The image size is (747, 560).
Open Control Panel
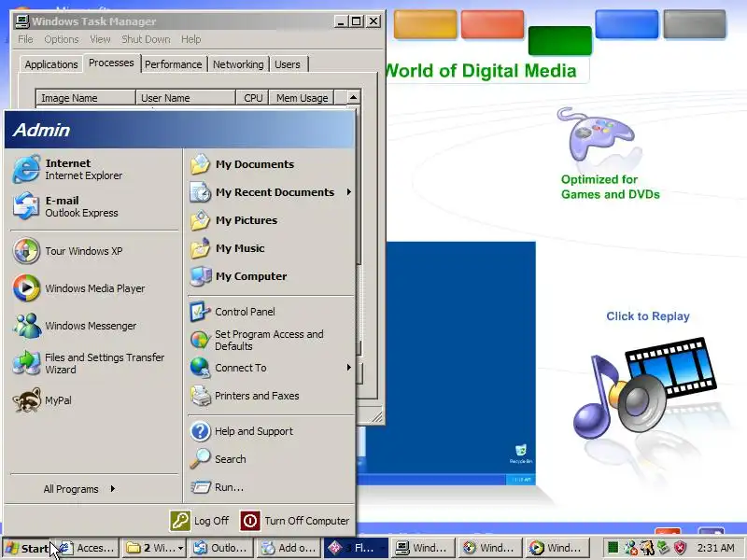point(271,312)
